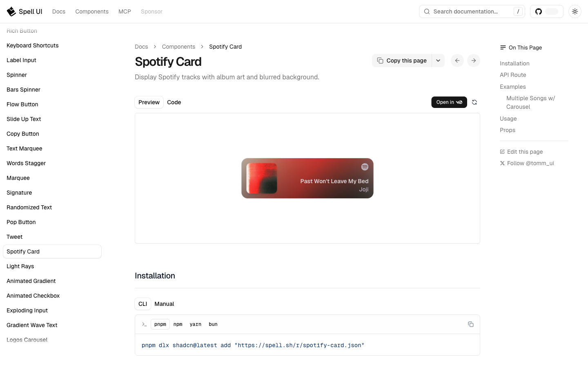588x368 pixels.
Task: Click the search documentation field
Action: (x=470, y=11)
